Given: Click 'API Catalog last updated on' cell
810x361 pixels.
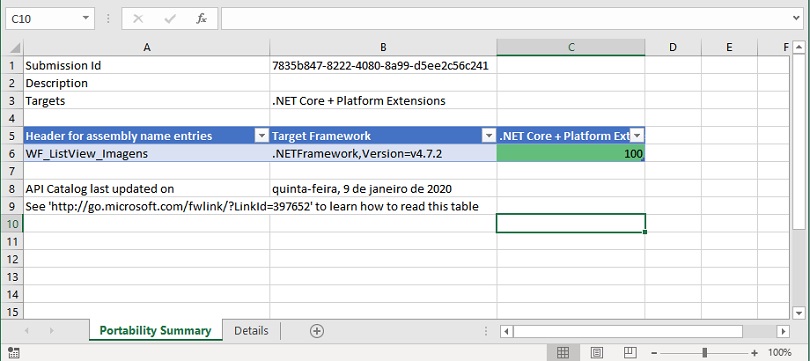Looking at the screenshot, I should point(147,189).
